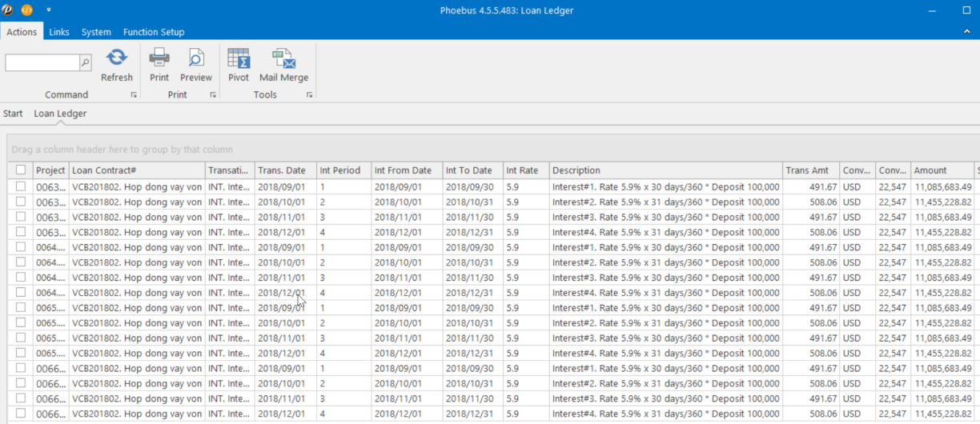
Task: Expand the Command group dialog launcher
Action: (134, 95)
